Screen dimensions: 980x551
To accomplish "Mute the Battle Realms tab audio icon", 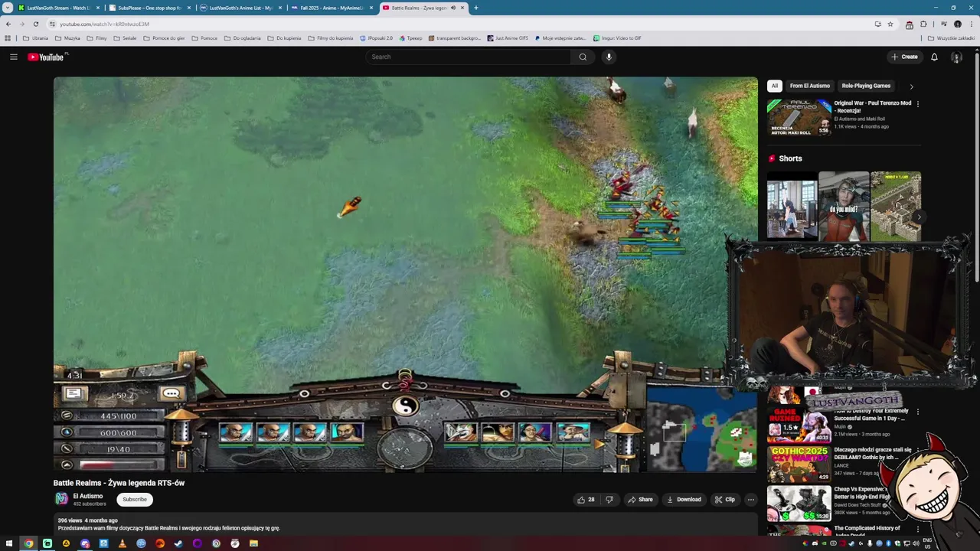I will [x=452, y=8].
